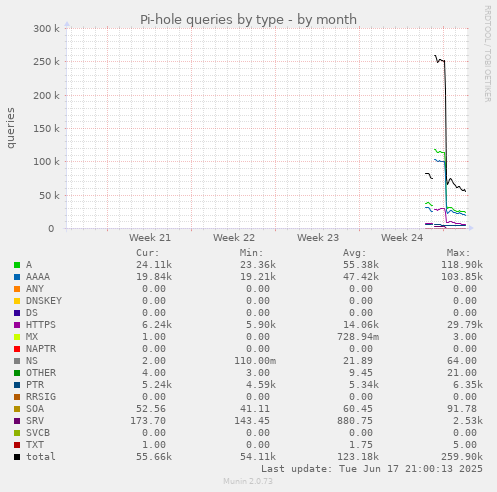
Task: Click the 'Cur:' column header
Action: (148, 253)
